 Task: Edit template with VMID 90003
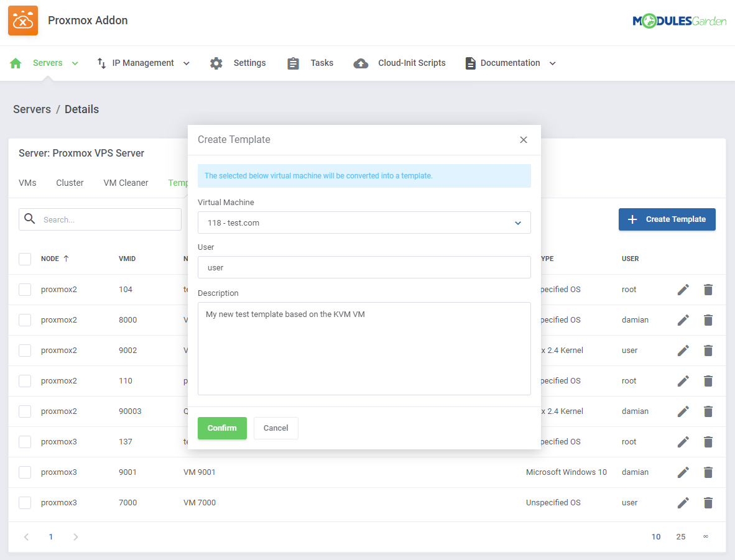pos(683,411)
